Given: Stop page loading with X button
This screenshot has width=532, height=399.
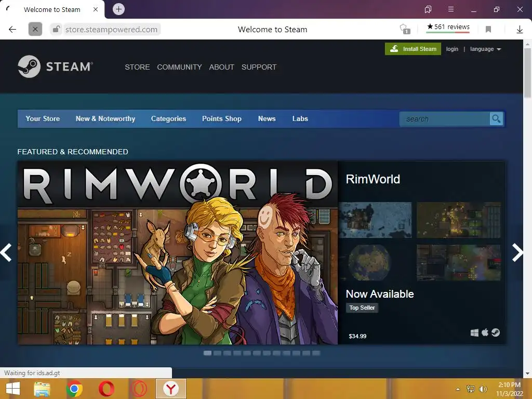Looking at the screenshot, I should 35,29.
